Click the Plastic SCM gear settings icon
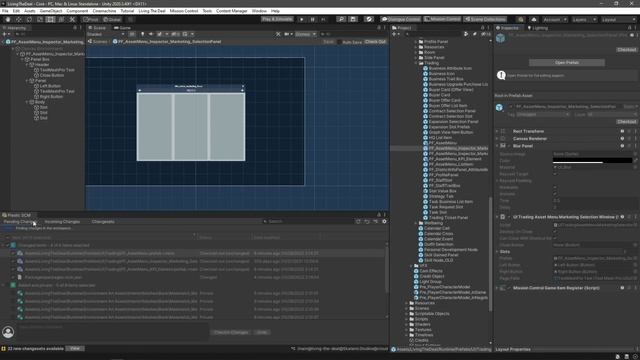Image resolution: width=640 pixels, height=360 pixels. (x=384, y=221)
